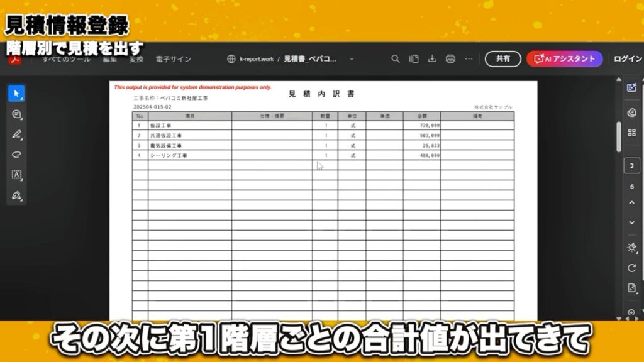Open the signature fill pen tool

tap(16, 195)
